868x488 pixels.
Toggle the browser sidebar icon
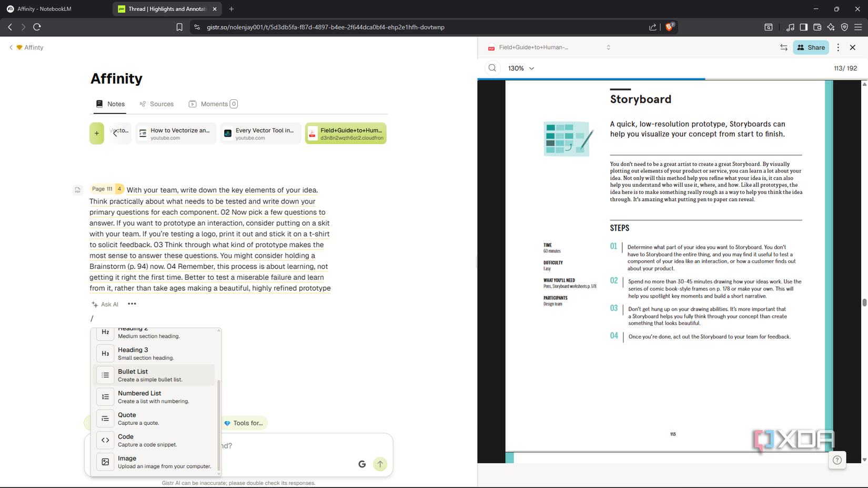pyautogui.click(x=804, y=27)
